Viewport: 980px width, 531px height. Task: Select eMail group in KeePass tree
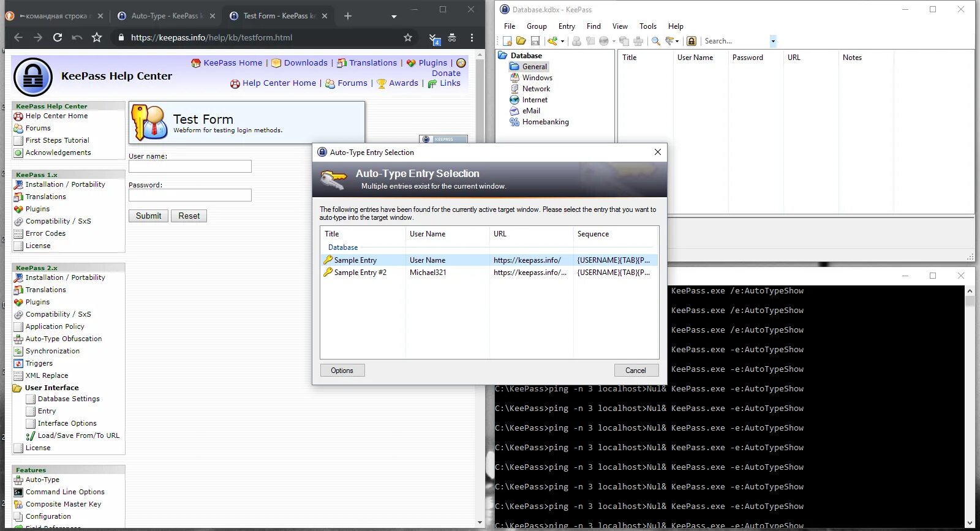click(x=526, y=111)
